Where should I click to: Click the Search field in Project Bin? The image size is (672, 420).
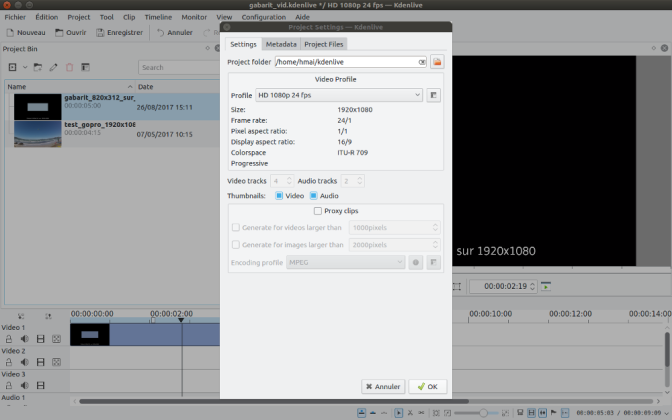(179, 67)
